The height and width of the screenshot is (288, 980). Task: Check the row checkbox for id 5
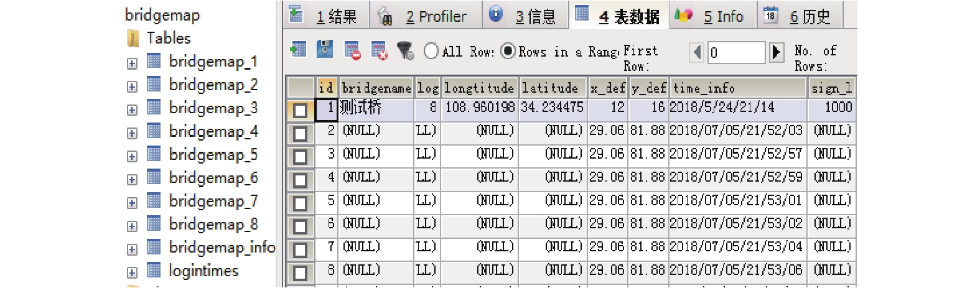click(300, 203)
